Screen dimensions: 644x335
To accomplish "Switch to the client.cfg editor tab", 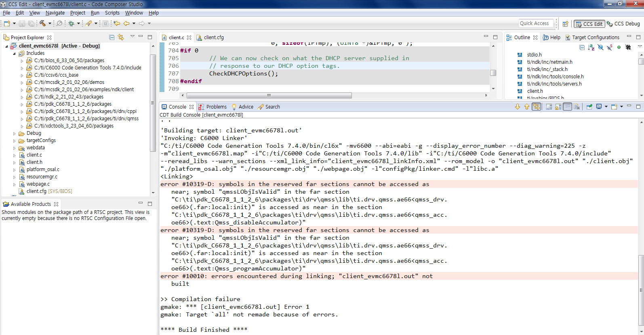I will [210, 37].
